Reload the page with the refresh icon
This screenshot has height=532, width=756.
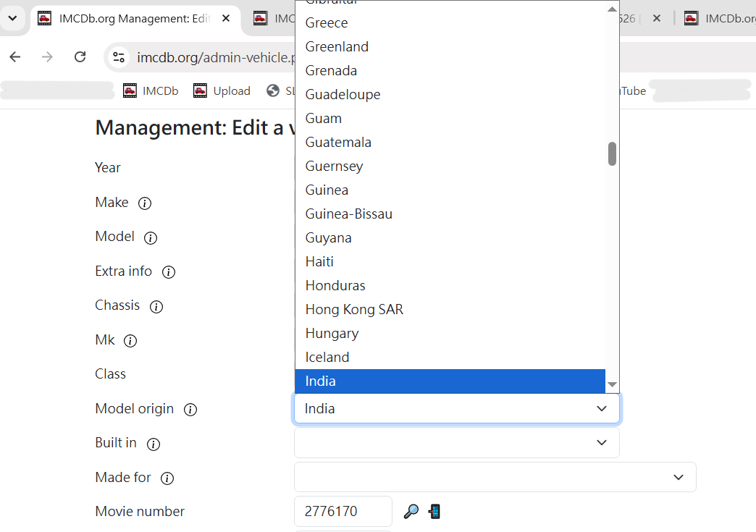tap(80, 57)
